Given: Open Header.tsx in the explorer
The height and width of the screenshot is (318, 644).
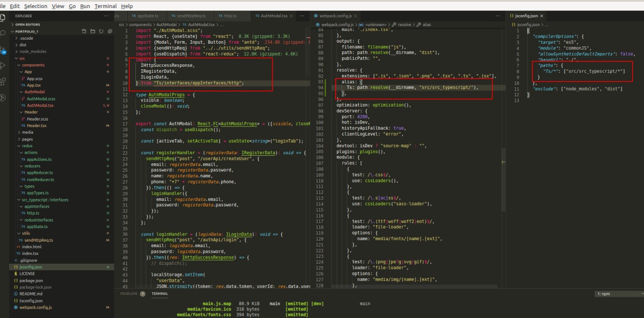Looking at the screenshot, I should click(37, 125).
